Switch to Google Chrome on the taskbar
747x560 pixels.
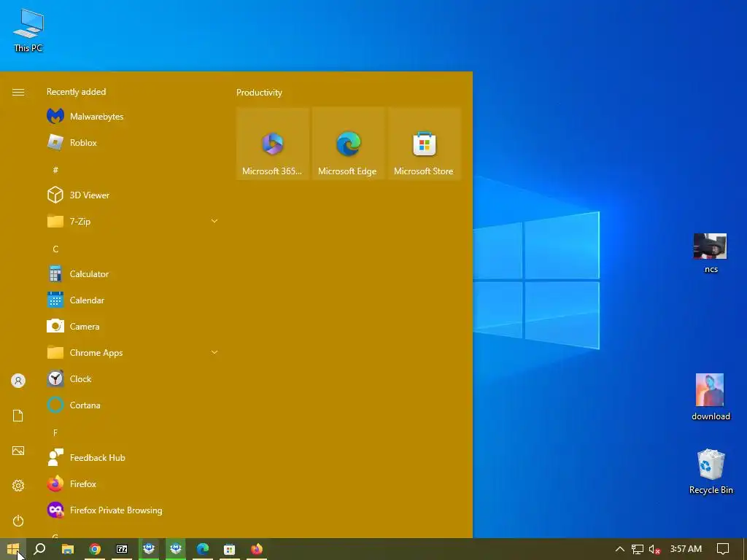pyautogui.click(x=95, y=549)
